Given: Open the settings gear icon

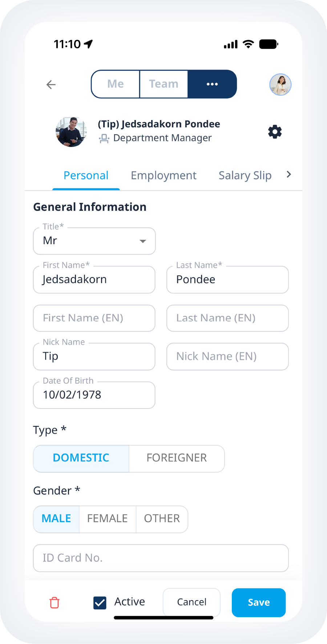Looking at the screenshot, I should [275, 132].
